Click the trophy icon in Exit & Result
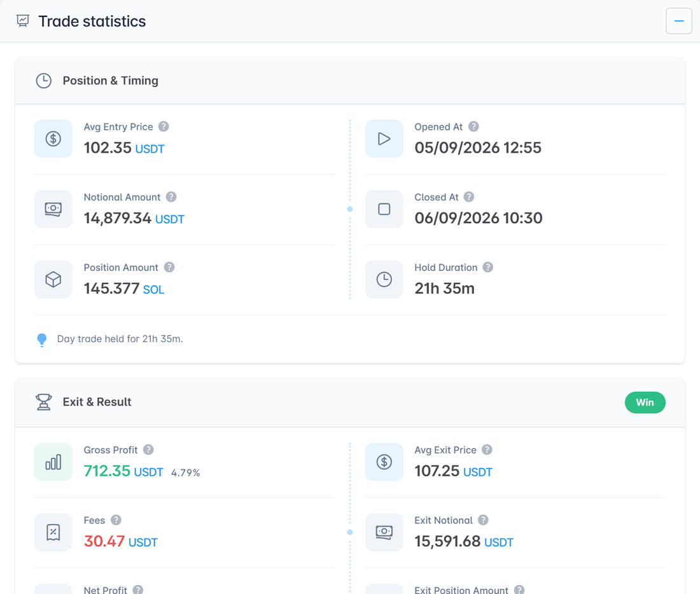 click(x=44, y=402)
